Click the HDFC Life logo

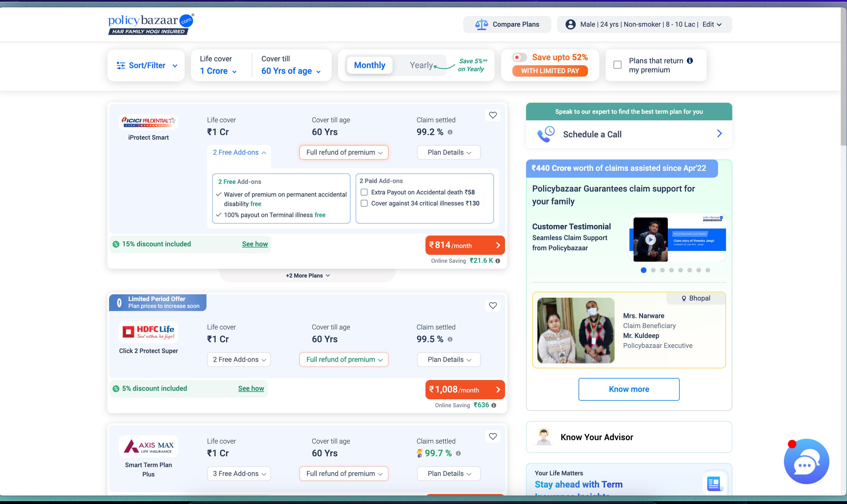coord(149,332)
